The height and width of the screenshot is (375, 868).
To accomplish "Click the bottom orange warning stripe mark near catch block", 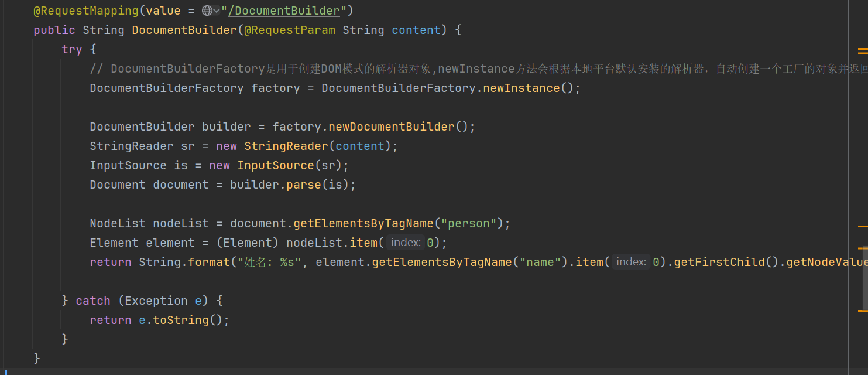I will (863, 310).
